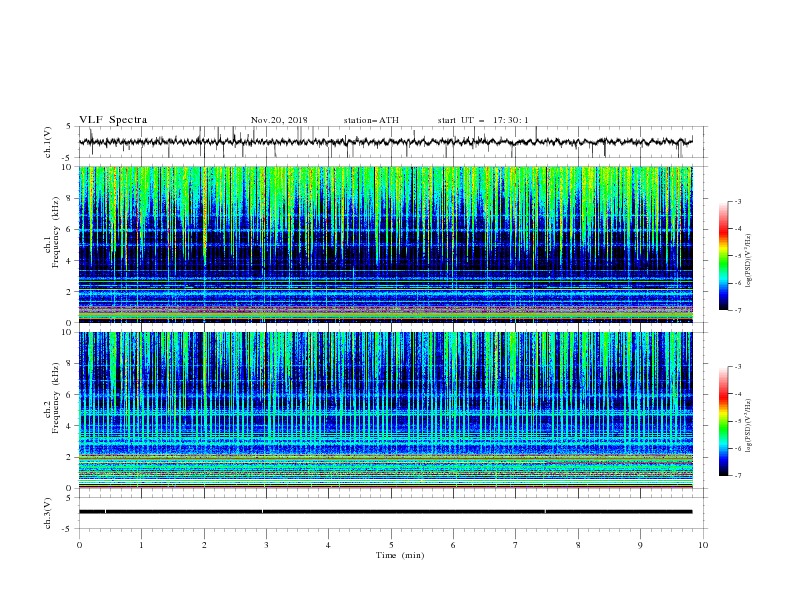The width and height of the screenshot is (792, 612).
Task: Click inside the ch.2 spectrogram panel
Action: pos(385,410)
